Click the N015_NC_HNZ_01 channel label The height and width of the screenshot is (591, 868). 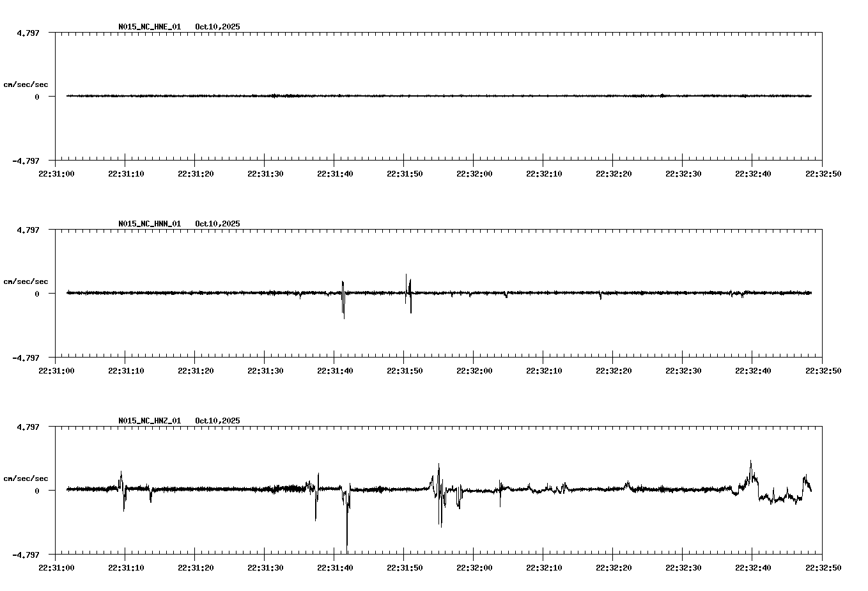click(149, 421)
